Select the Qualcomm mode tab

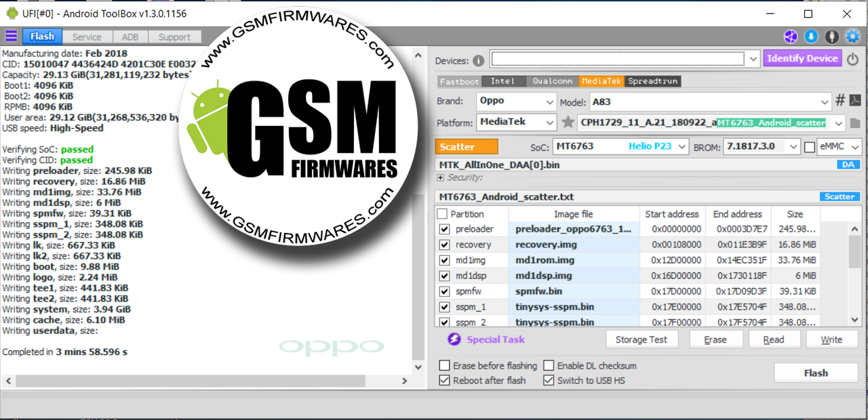click(x=552, y=81)
